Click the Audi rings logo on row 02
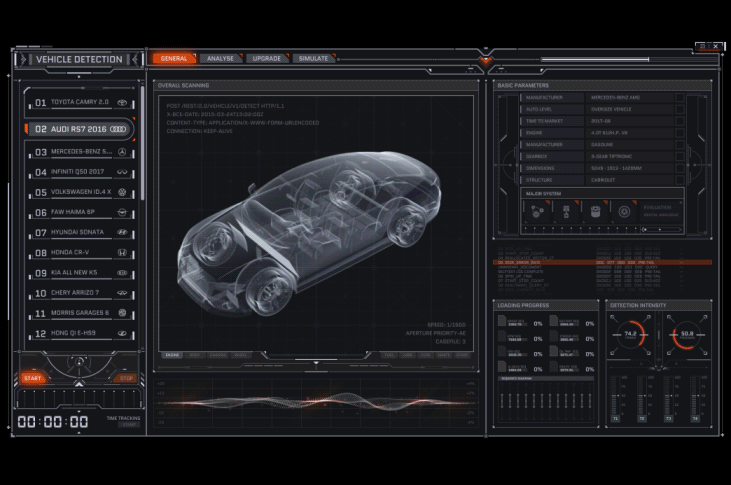731x485 pixels. click(118, 129)
